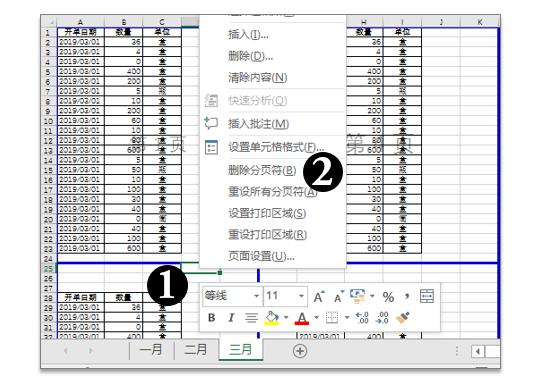Click the 快速分析 icon
The width and height of the screenshot is (543, 384).
point(211,100)
